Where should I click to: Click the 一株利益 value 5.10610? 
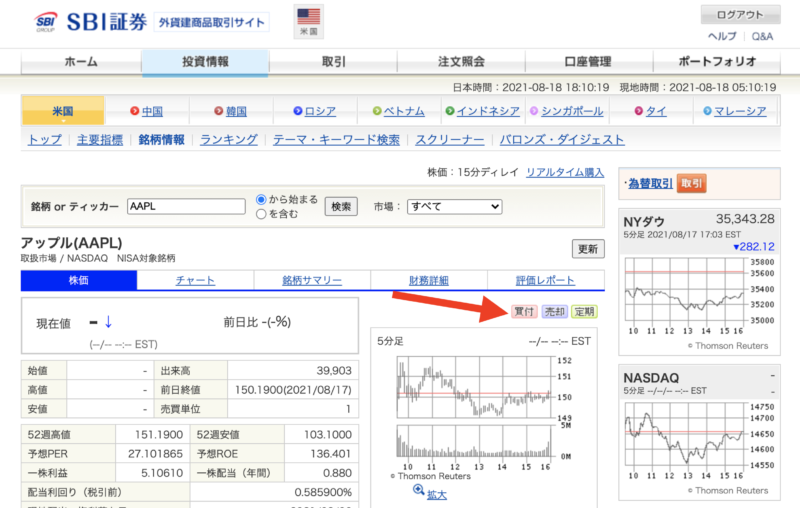click(x=162, y=473)
